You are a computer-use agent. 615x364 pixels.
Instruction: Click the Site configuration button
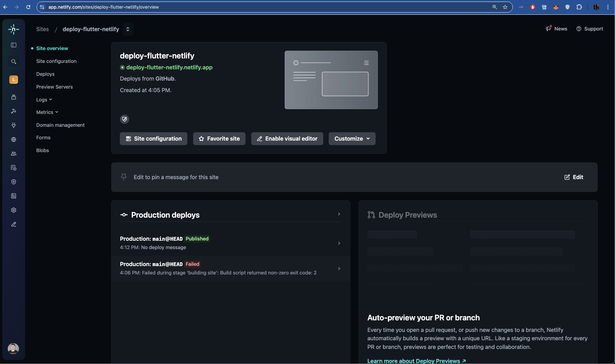(x=154, y=139)
